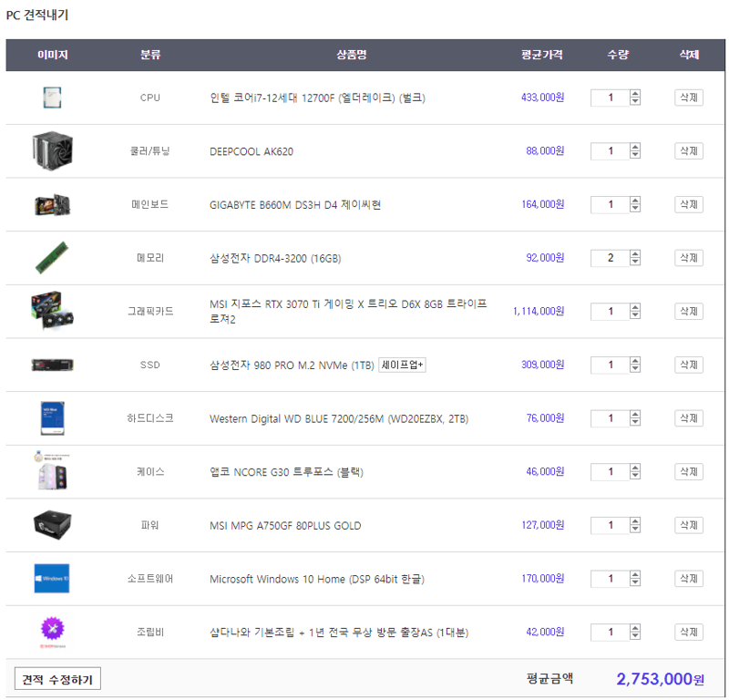
Task: Click the MSI MPG power supply thumbnail
Action: click(52, 525)
